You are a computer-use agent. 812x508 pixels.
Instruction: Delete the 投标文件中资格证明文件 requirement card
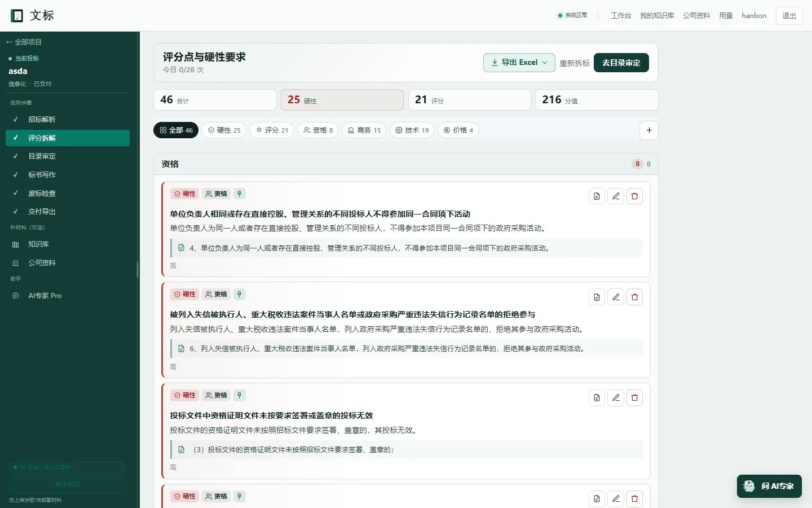point(634,398)
